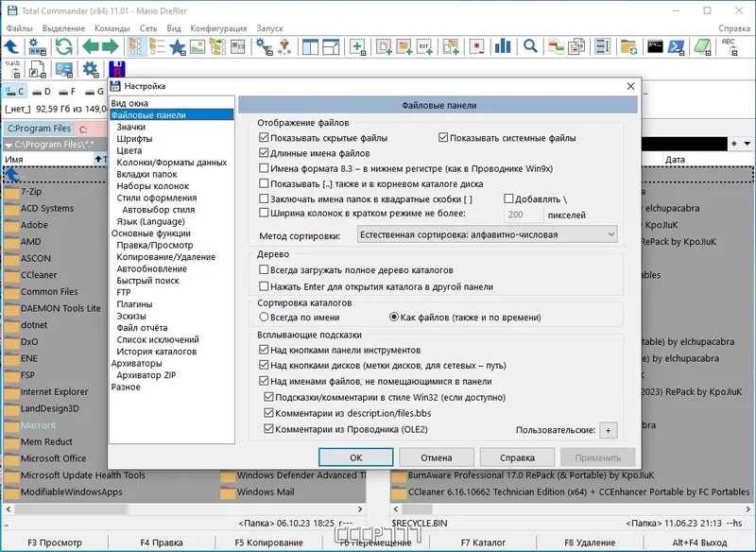Click the folder with green refresh arrows icon

(628, 46)
